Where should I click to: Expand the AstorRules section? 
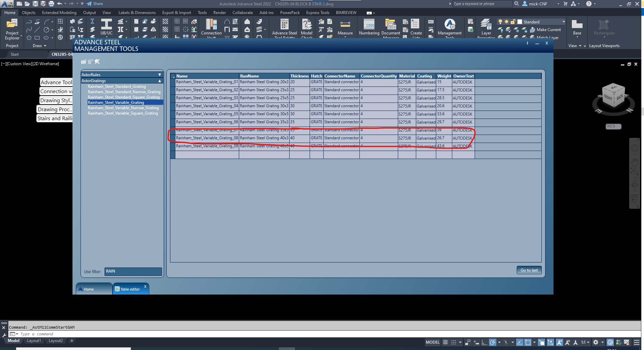tap(159, 74)
